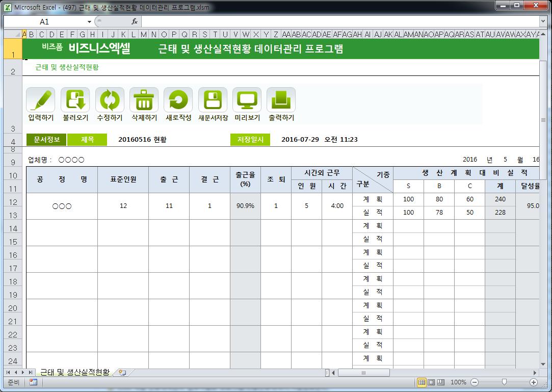
Task: Click the 수정하기 refresh arrows icon
Action: [110, 100]
